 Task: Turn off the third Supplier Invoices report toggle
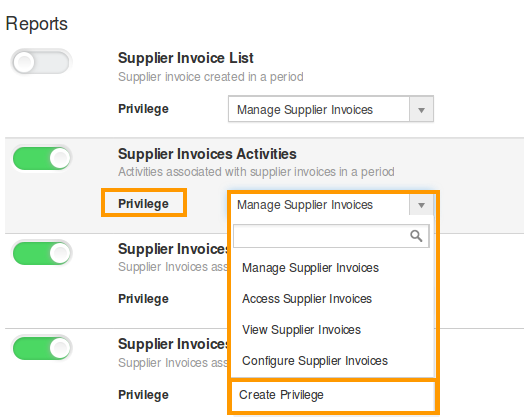click(x=41, y=253)
